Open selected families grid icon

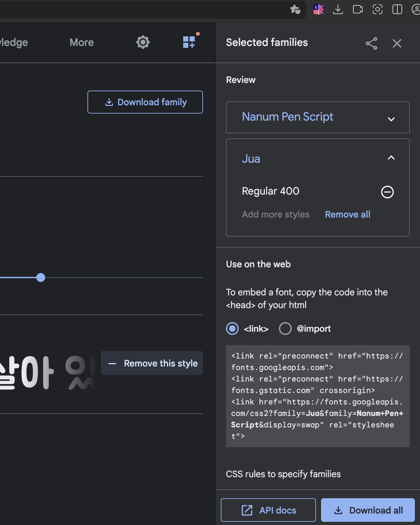tap(189, 42)
